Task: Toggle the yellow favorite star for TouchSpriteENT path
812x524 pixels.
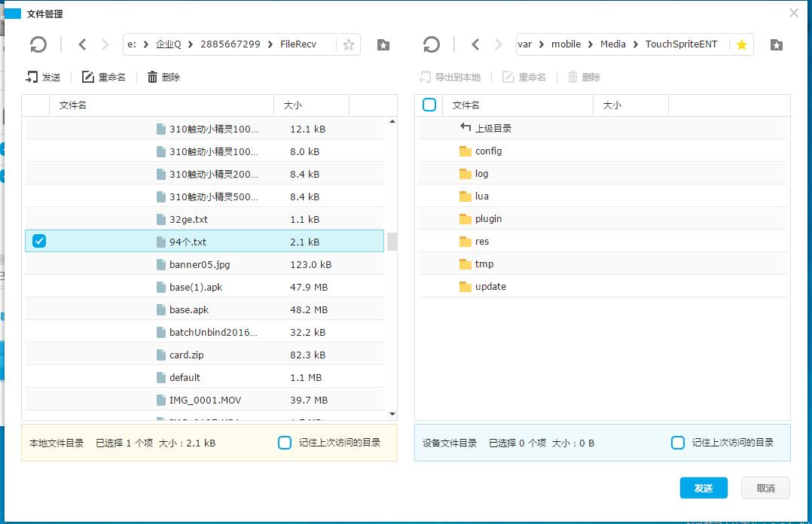Action: (x=742, y=44)
